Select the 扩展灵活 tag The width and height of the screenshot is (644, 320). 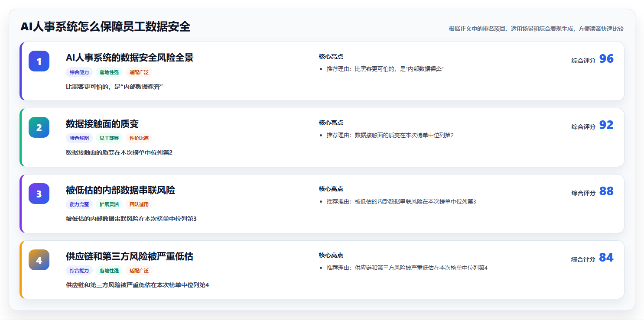coord(109,204)
